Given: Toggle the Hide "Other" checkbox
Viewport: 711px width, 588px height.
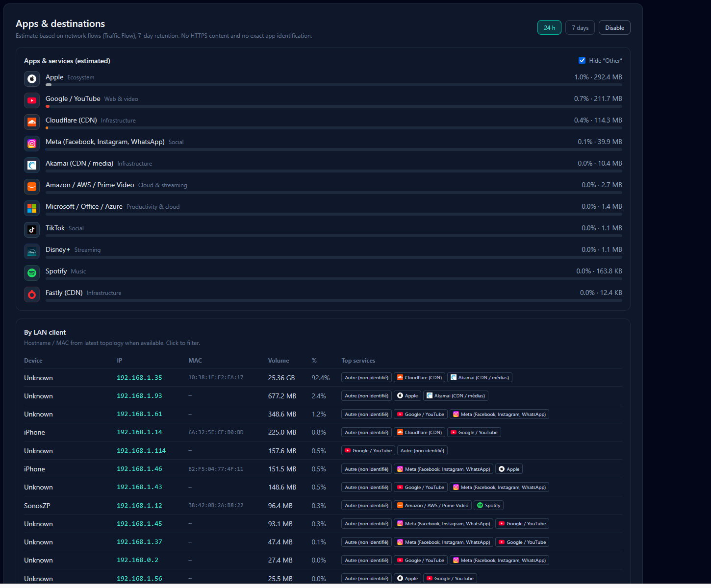Looking at the screenshot, I should 582,60.
